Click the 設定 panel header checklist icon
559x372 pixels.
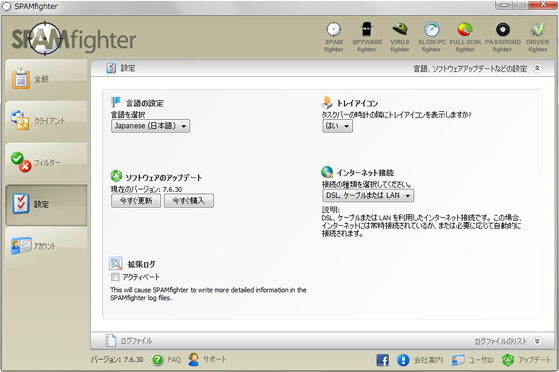coord(111,68)
